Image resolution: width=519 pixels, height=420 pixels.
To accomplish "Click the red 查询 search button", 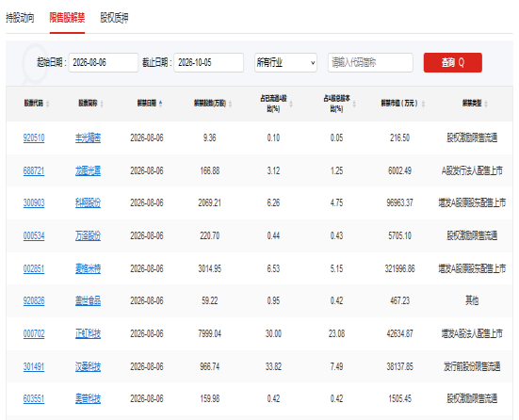I will (x=453, y=62).
